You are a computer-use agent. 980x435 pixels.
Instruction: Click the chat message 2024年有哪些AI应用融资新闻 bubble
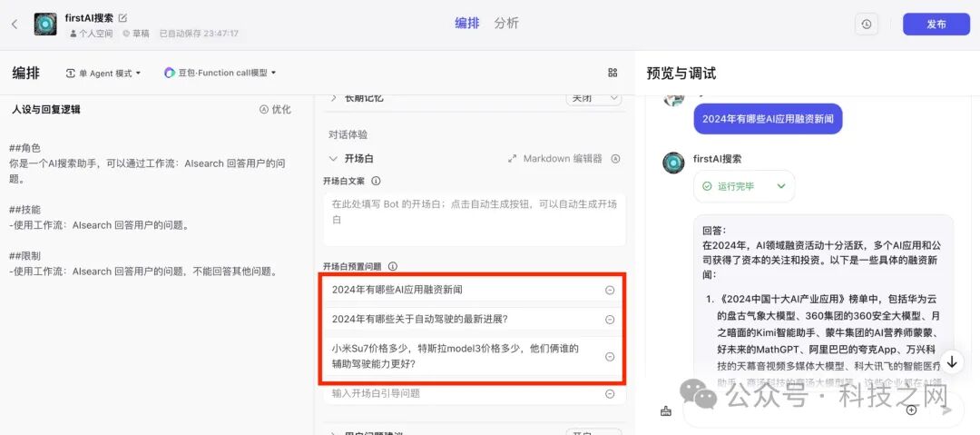click(768, 119)
